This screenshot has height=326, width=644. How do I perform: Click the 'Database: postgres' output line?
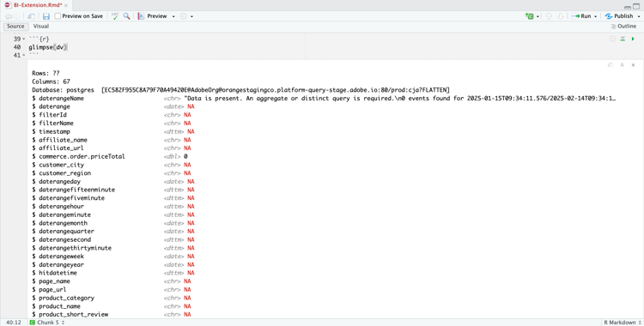pos(240,90)
